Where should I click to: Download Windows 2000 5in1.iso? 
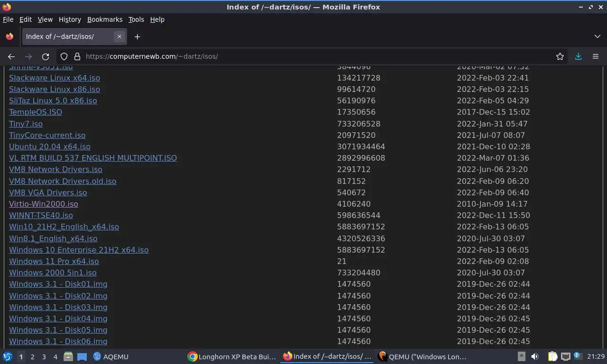point(53,273)
